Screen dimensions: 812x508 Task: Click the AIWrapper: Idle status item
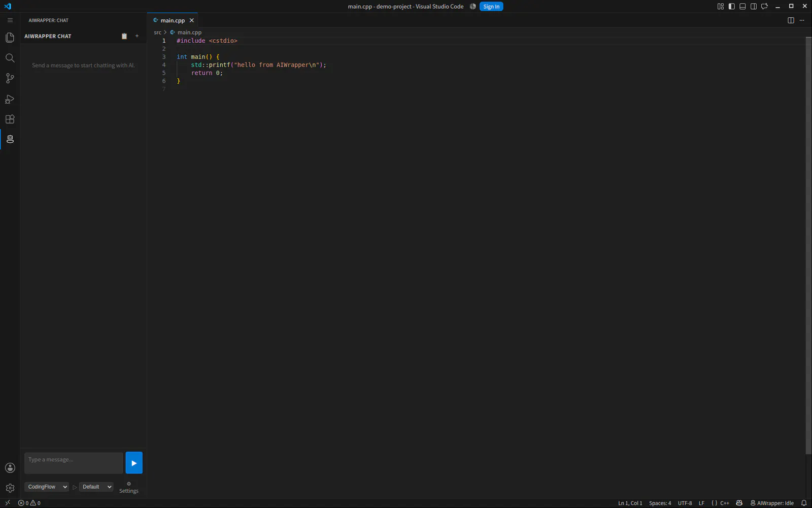click(x=772, y=503)
